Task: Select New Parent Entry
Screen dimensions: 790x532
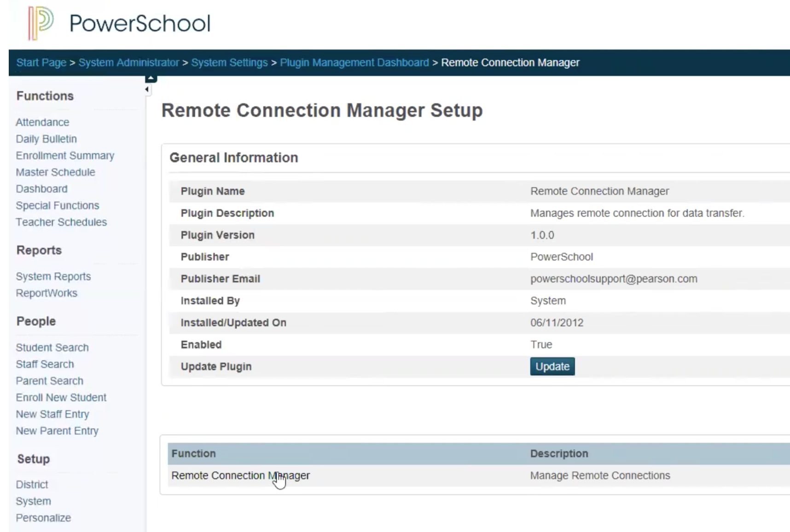Action: click(57, 431)
